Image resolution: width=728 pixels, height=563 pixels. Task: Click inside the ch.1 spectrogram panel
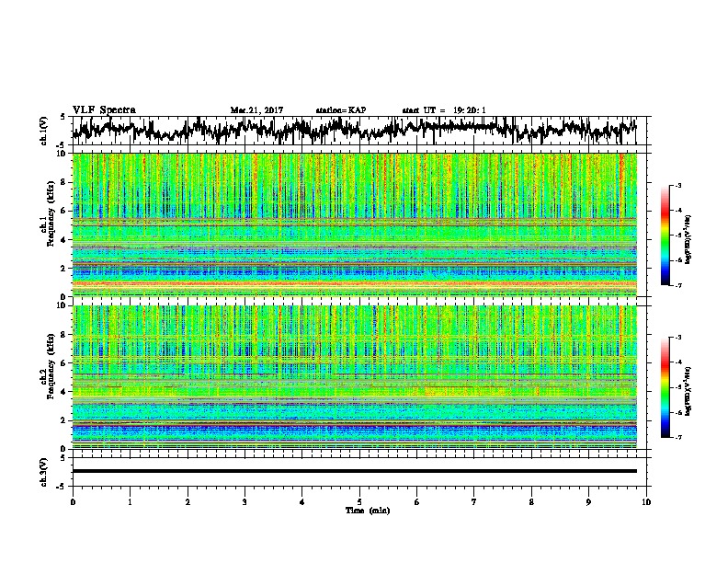tap(354, 224)
